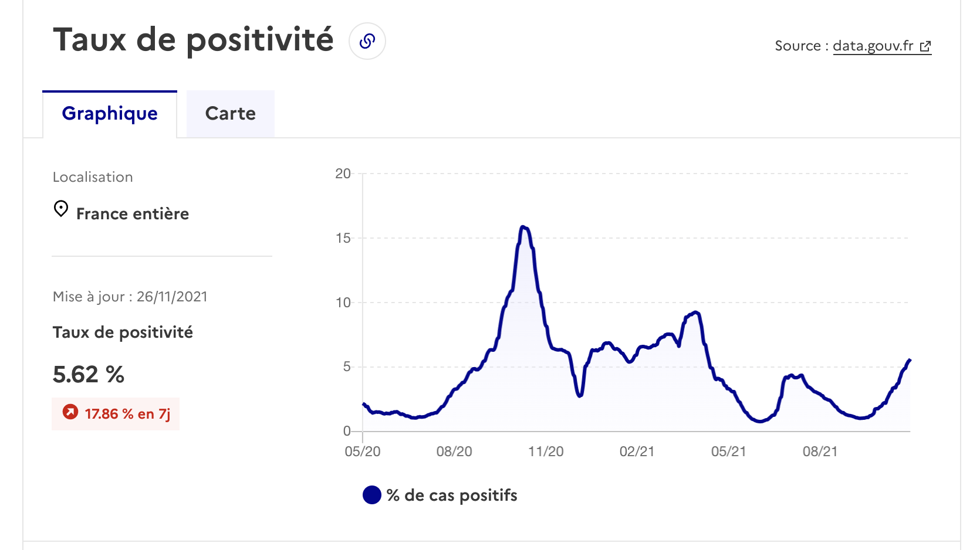Click the 08/20 x-axis label

tap(454, 451)
